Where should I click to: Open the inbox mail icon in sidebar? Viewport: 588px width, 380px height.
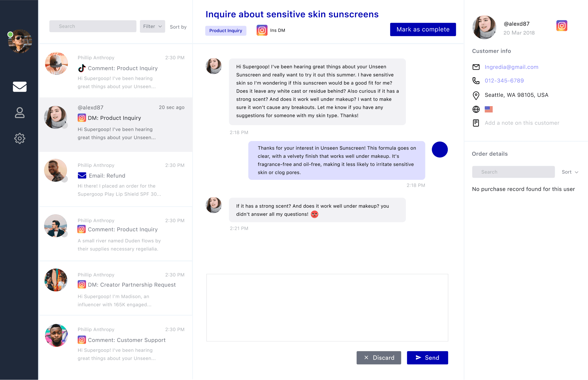tap(20, 87)
